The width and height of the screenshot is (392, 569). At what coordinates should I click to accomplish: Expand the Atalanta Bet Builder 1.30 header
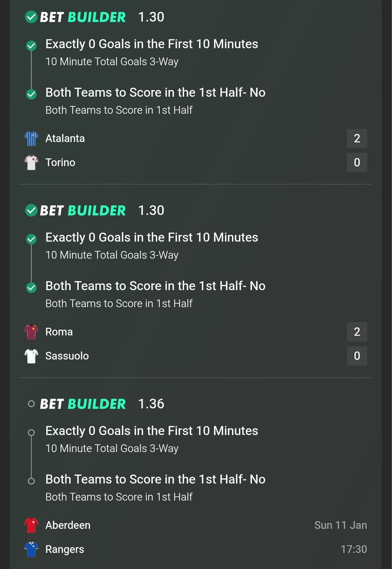pyautogui.click(x=102, y=17)
